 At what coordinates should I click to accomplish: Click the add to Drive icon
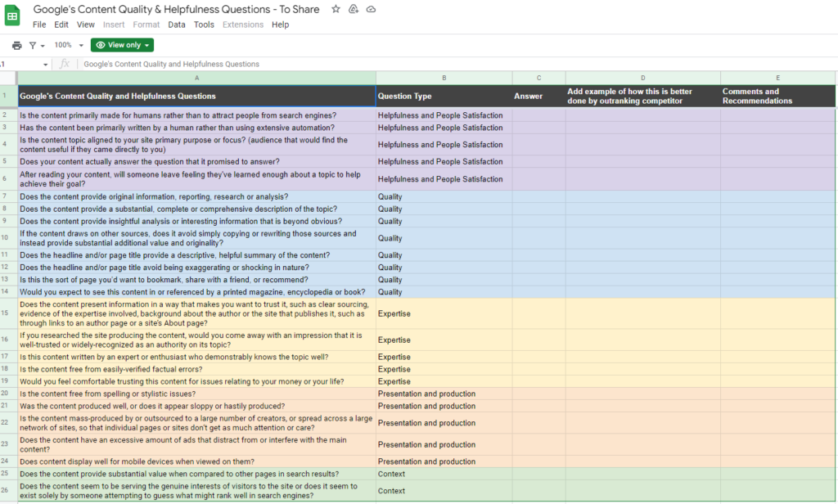354,9
